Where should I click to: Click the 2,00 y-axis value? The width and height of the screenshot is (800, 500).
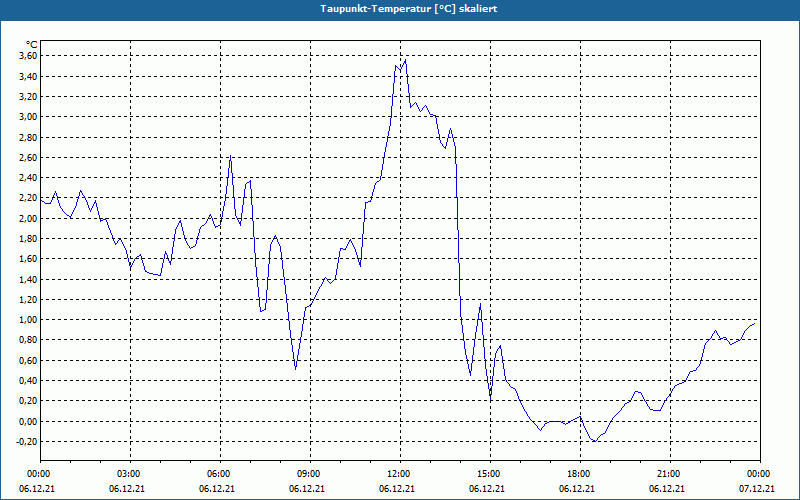(29, 218)
